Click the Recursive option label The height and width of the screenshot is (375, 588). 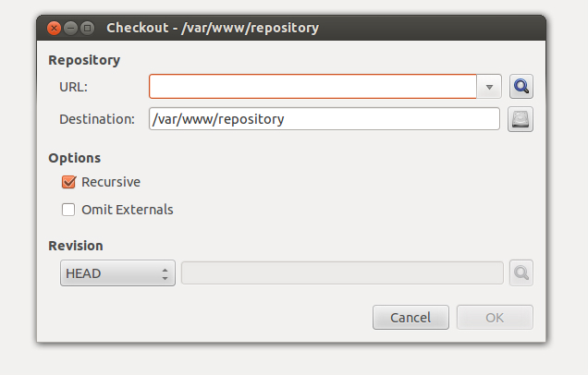coord(111,182)
